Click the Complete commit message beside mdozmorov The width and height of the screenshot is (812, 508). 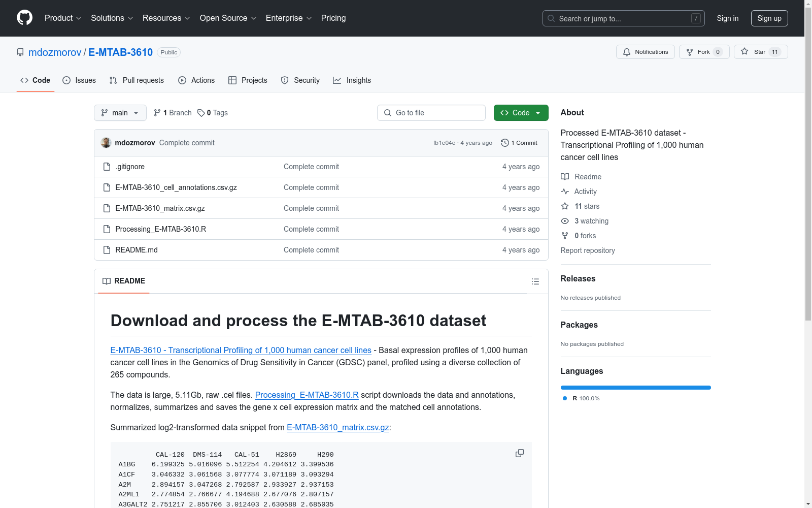(x=187, y=143)
